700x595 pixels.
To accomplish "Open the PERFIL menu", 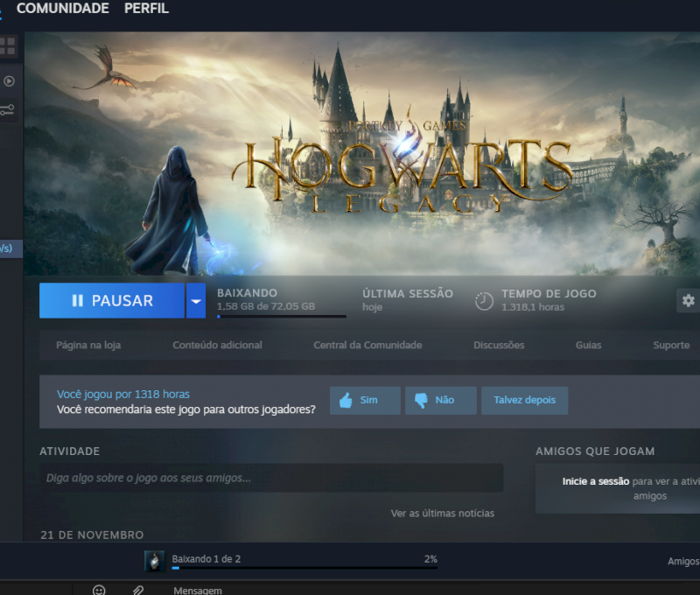I will 146,9.
